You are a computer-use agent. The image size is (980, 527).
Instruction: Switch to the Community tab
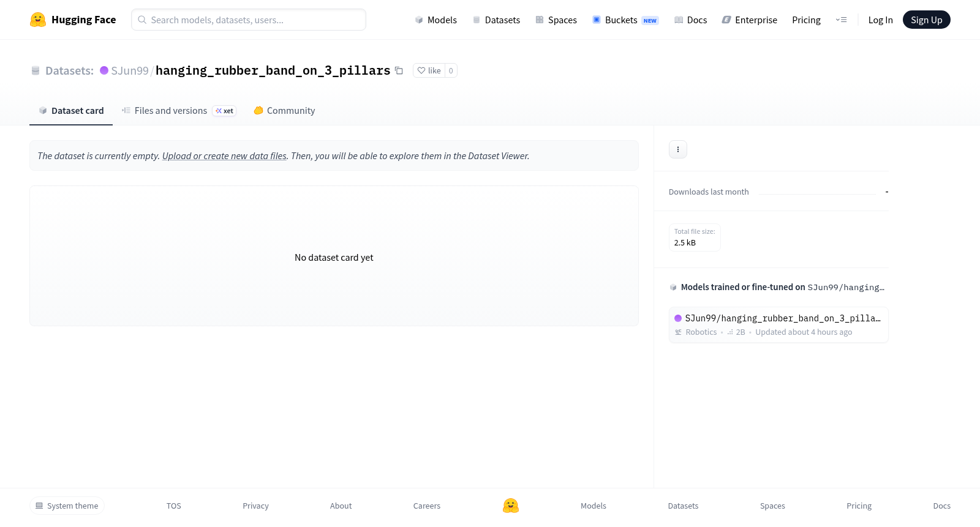pyautogui.click(x=284, y=111)
